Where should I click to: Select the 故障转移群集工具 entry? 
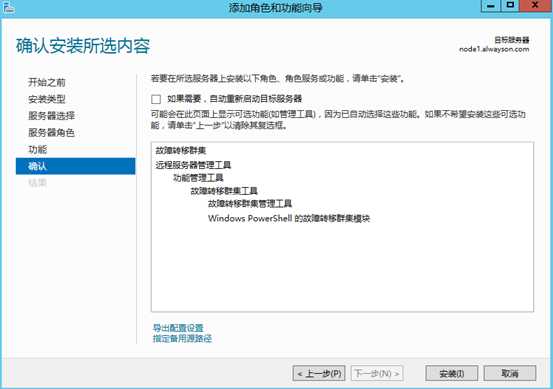224,191
